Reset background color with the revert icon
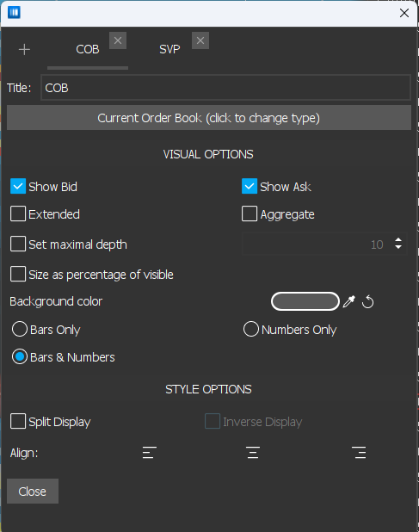The height and width of the screenshot is (532, 419). (x=368, y=301)
